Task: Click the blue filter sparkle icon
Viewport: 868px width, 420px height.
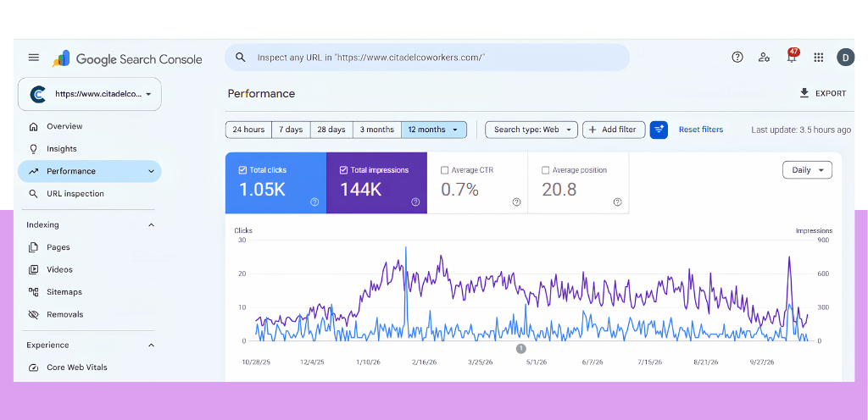Action: tap(659, 130)
